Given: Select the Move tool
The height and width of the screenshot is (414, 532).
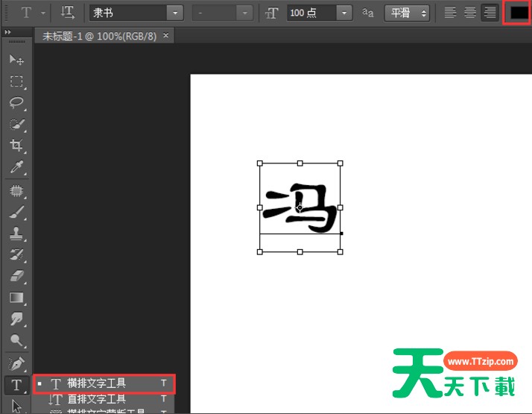Looking at the screenshot, I should pos(16,60).
